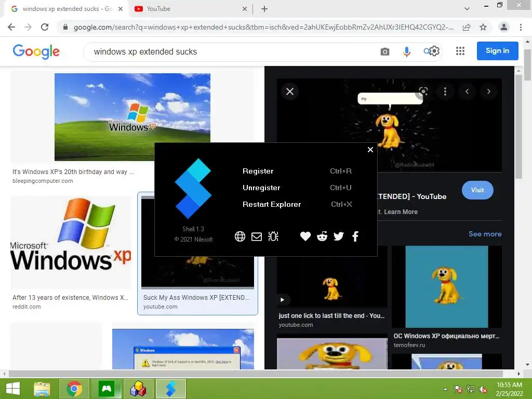Show hidden system tray icons
Image resolution: width=532 pixels, height=399 pixels.
coord(445,389)
